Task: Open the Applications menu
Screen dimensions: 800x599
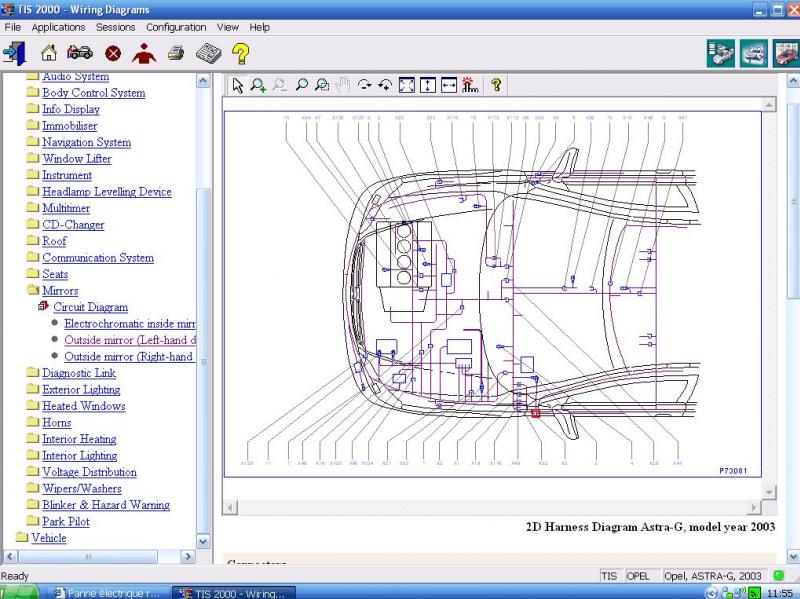Action: [x=58, y=27]
